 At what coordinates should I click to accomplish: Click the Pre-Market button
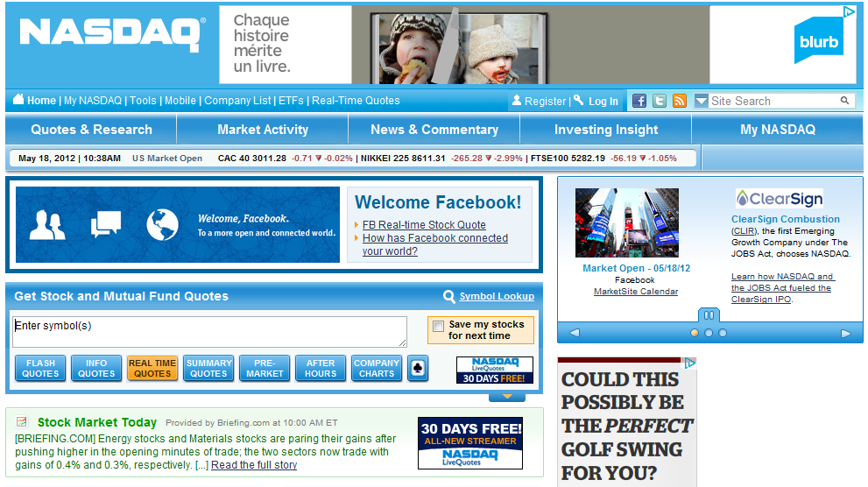pos(265,368)
